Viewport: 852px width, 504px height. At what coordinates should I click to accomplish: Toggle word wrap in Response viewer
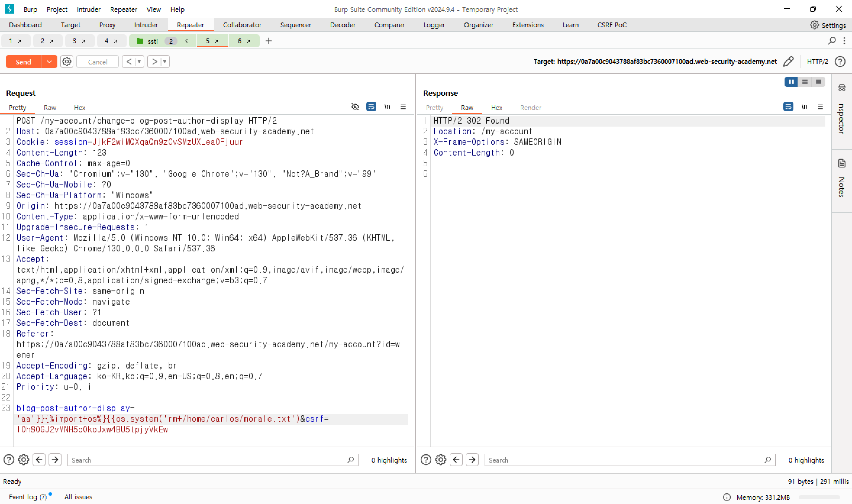click(788, 107)
